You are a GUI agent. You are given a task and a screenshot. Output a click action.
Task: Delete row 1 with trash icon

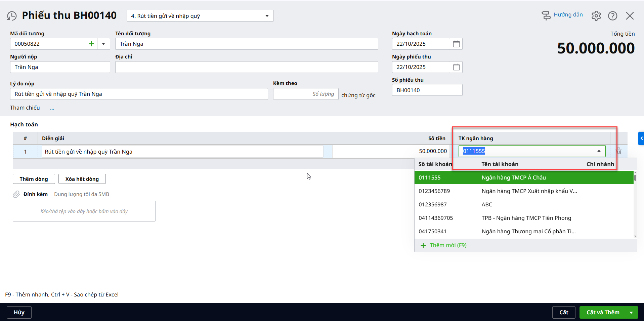pyautogui.click(x=618, y=151)
